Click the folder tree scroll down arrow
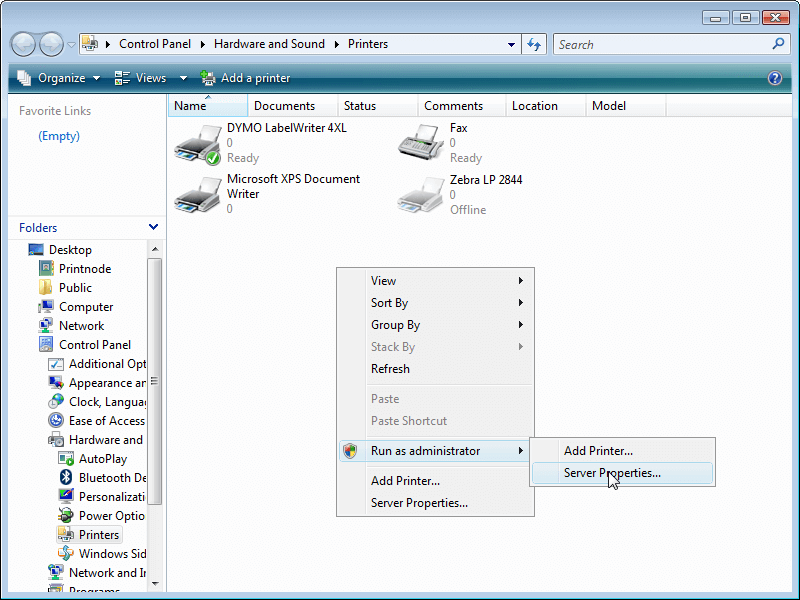Viewport: 800px width, 600px height. tap(155, 583)
